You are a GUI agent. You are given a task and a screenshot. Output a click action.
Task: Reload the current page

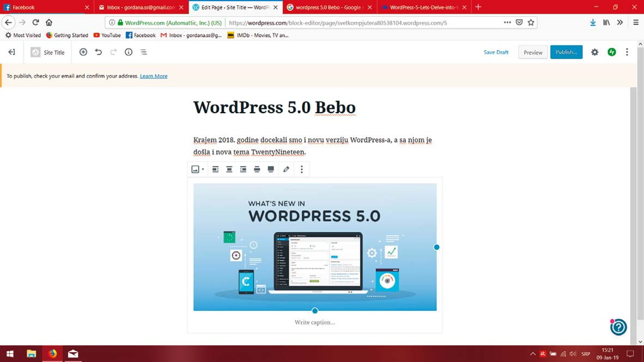pos(36,22)
